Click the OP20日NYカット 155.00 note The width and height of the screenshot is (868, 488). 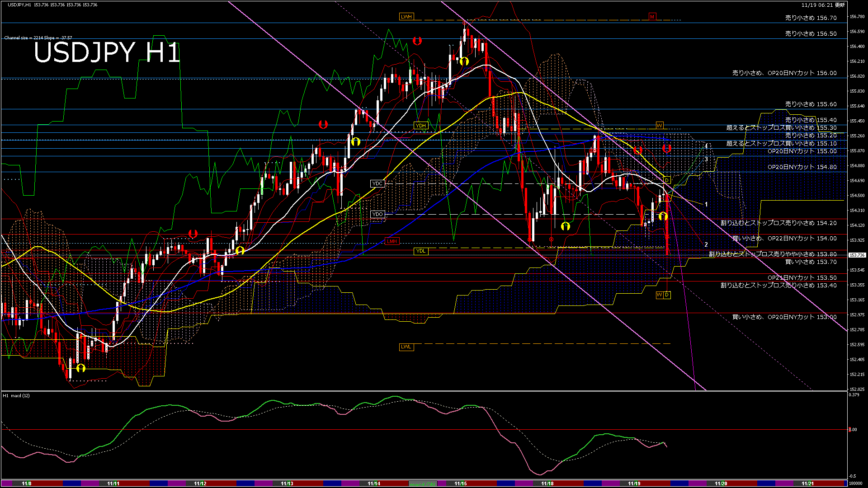[x=802, y=151]
